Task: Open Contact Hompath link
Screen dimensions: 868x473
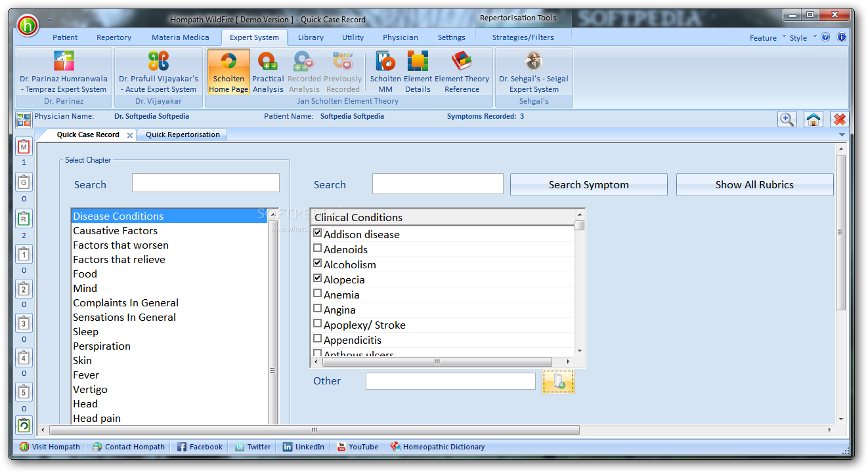Action: pos(128,447)
